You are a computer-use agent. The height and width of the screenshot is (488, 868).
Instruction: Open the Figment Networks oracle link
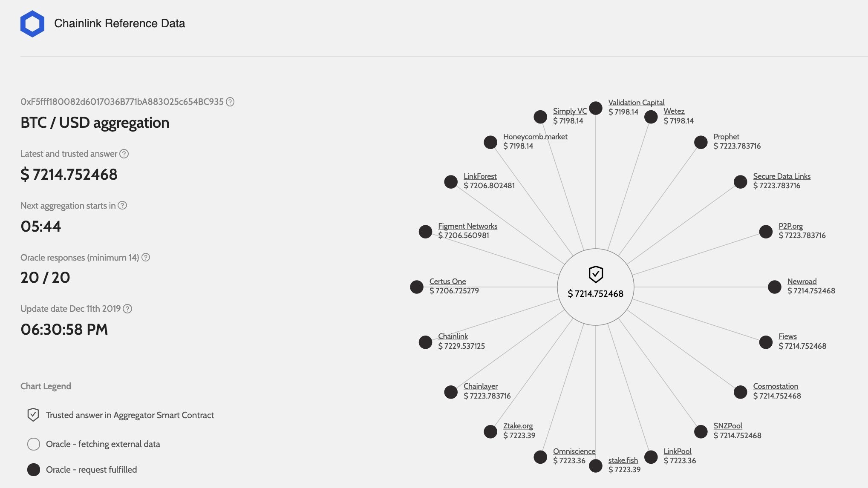[x=467, y=226]
